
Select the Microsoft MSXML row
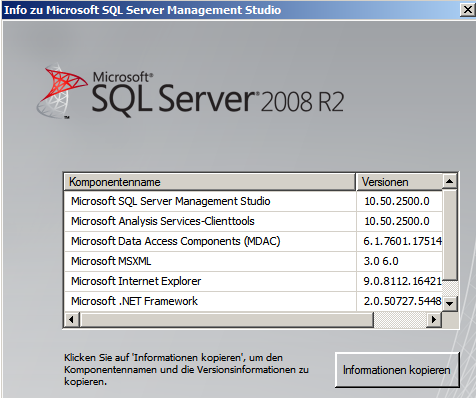tap(253, 261)
